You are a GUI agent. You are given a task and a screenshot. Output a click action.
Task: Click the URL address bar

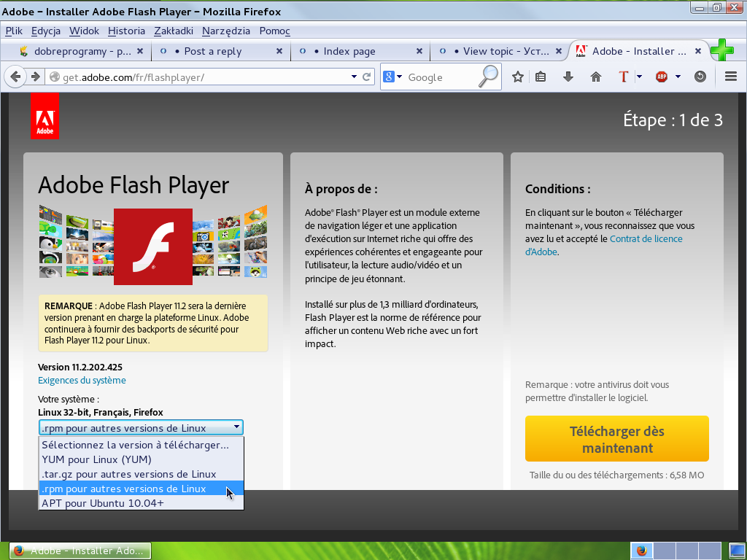[204, 77]
